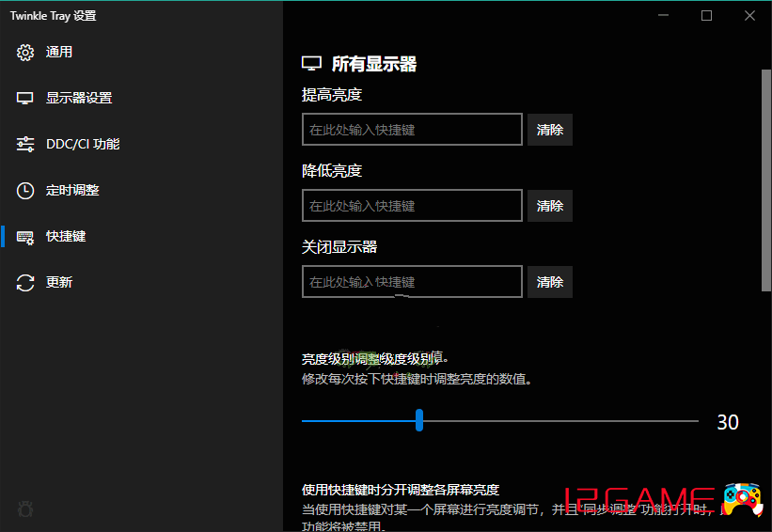The image size is (772, 532).
Task: Clear the 关闭显示器 hotkey
Action: (x=549, y=282)
